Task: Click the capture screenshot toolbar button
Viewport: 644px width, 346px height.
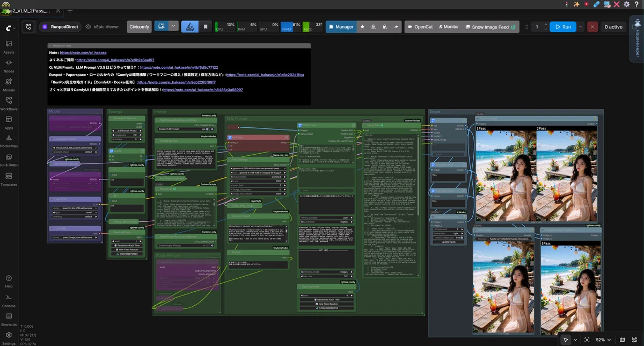Action: click(x=161, y=26)
